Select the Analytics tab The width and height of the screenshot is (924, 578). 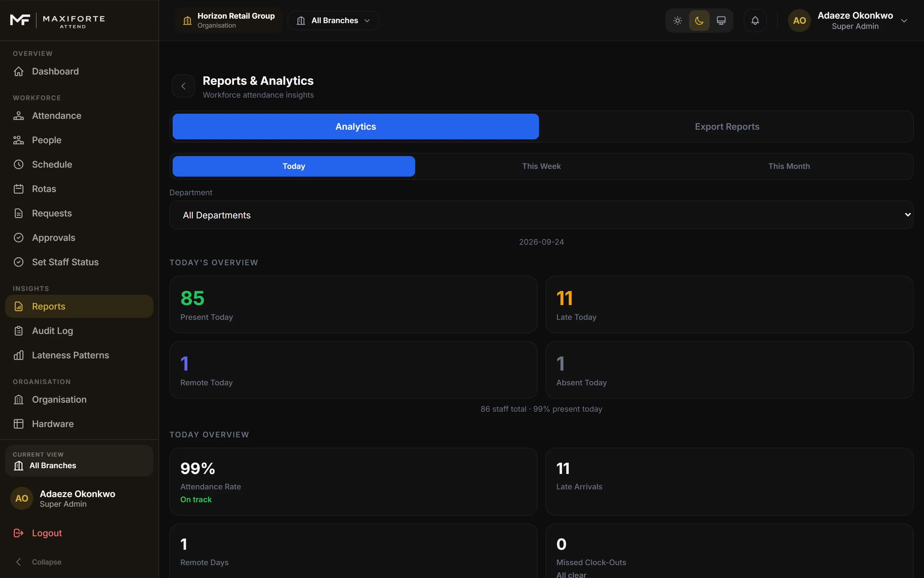coord(355,127)
